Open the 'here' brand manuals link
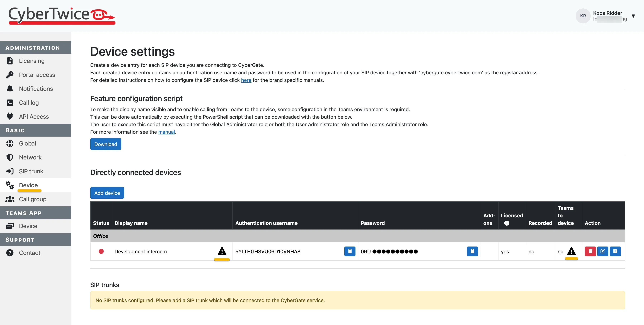 click(246, 80)
